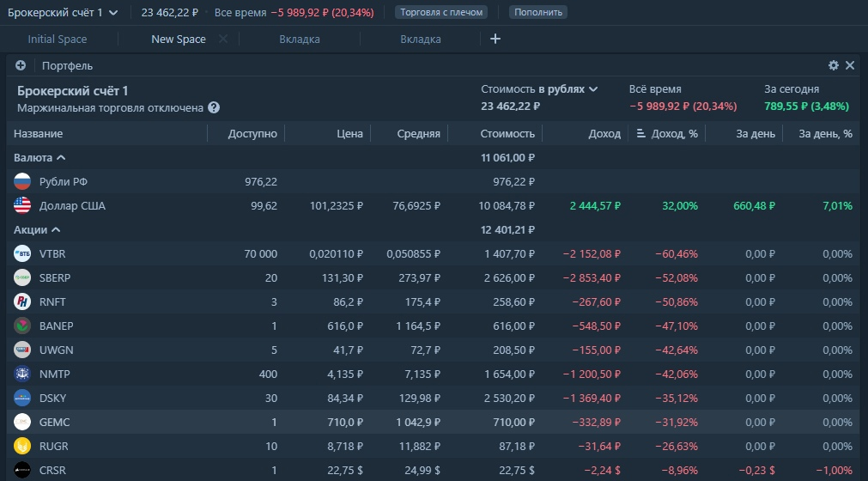Click Валюта total 11 061,00 ₽

tap(507, 158)
